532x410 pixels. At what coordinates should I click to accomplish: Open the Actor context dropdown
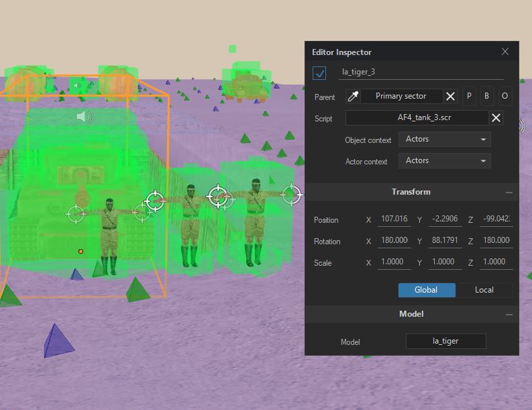click(444, 161)
